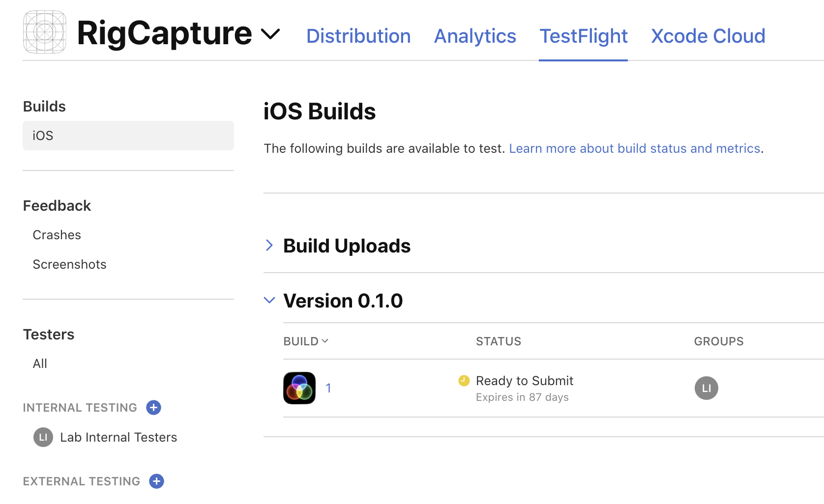Click the INTERNAL TESTING section label
This screenshot has height=504, width=824.
(80, 408)
